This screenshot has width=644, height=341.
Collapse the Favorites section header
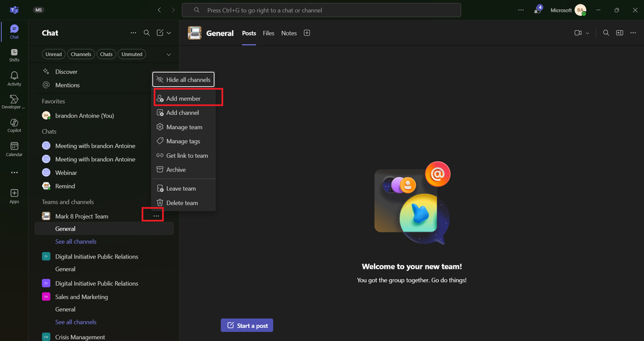point(54,101)
